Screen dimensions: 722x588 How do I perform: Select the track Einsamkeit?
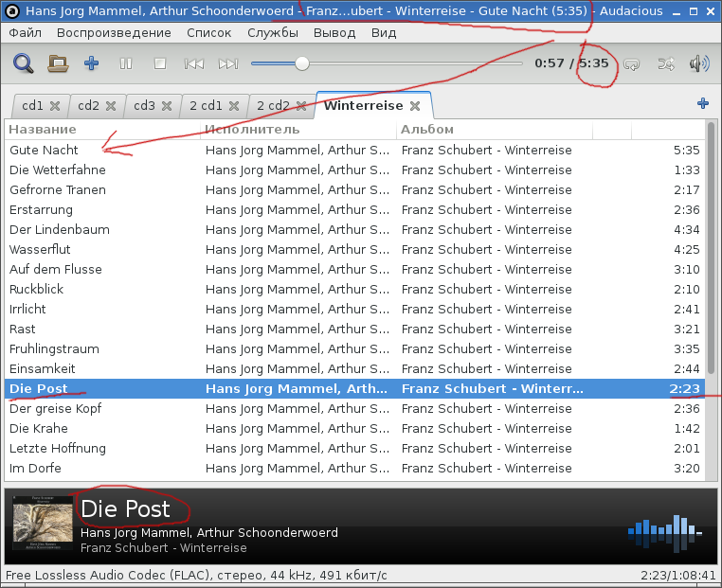(x=354, y=368)
